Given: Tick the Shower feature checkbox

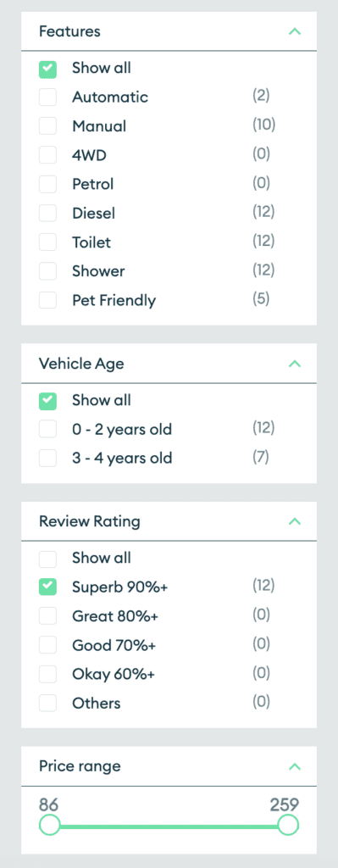Looking at the screenshot, I should 47,271.
